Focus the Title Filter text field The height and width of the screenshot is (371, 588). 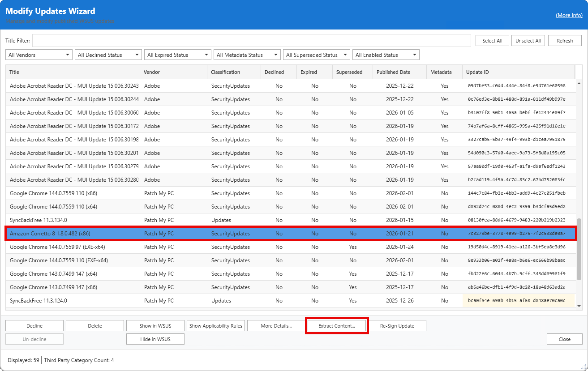(x=251, y=41)
